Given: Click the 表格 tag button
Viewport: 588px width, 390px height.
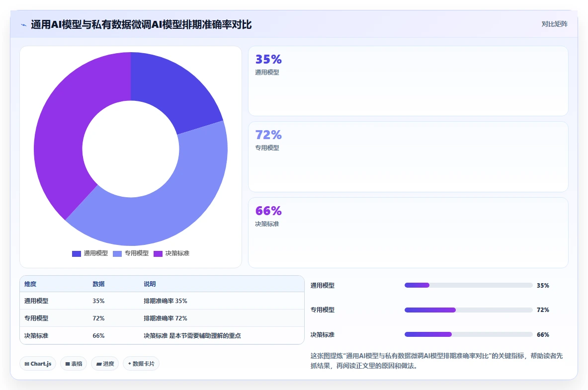Looking at the screenshot, I should pyautogui.click(x=74, y=364).
